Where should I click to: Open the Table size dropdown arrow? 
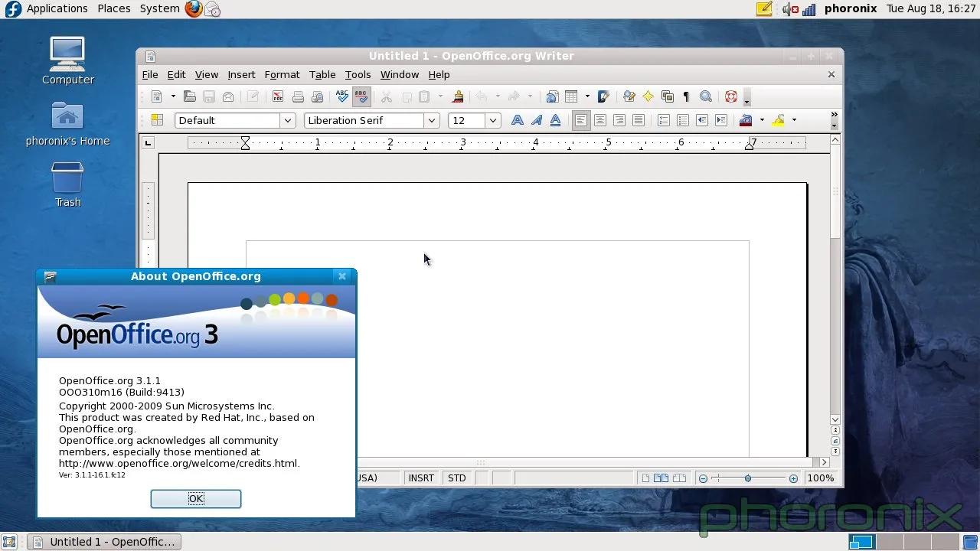coord(587,96)
